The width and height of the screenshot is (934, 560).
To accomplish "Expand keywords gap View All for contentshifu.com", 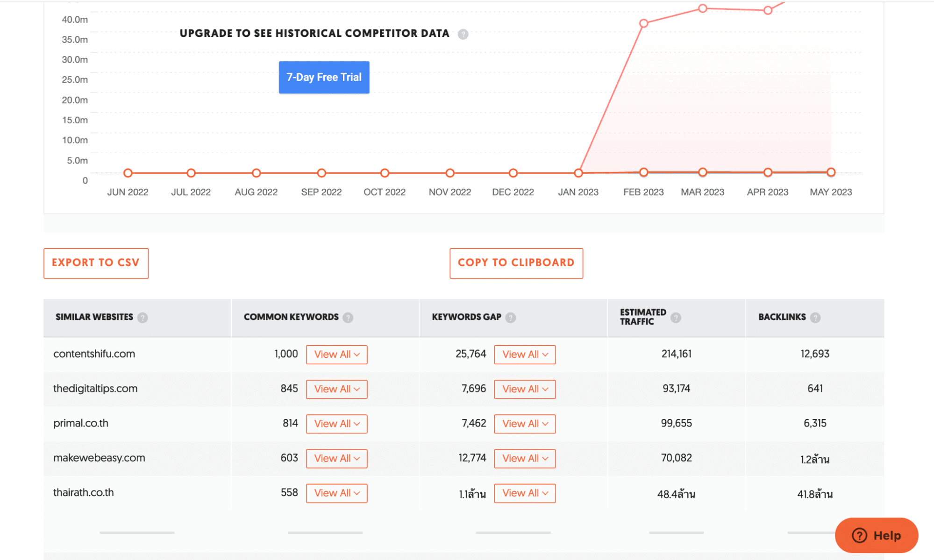I will click(x=525, y=354).
